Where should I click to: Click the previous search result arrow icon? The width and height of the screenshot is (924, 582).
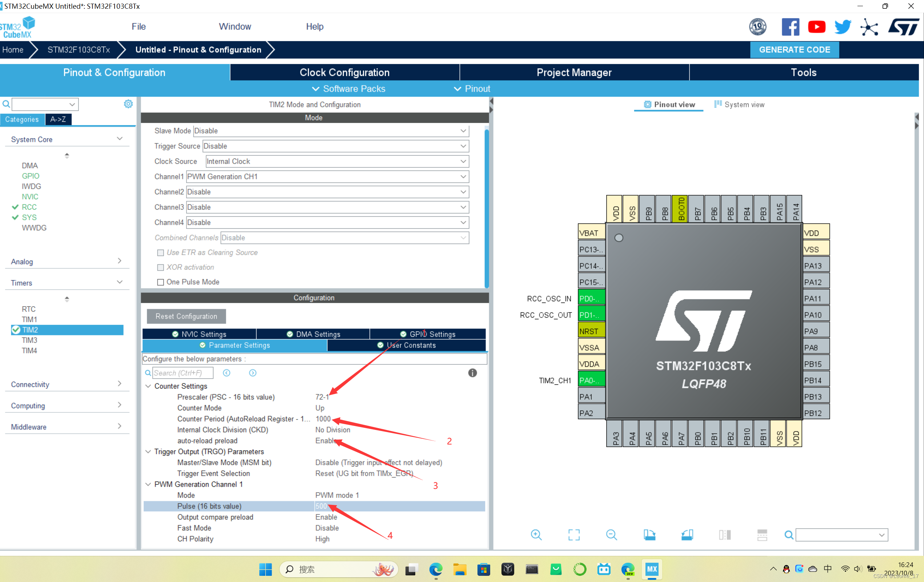(x=227, y=373)
